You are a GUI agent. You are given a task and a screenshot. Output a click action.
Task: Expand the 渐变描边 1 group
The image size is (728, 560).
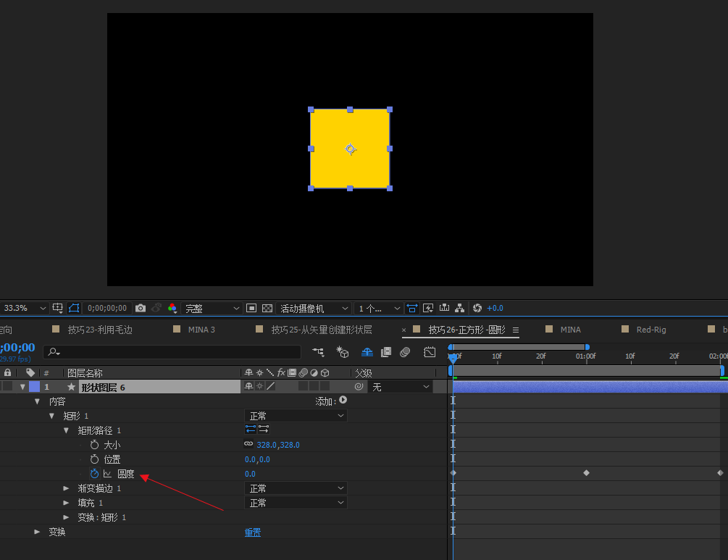point(66,488)
